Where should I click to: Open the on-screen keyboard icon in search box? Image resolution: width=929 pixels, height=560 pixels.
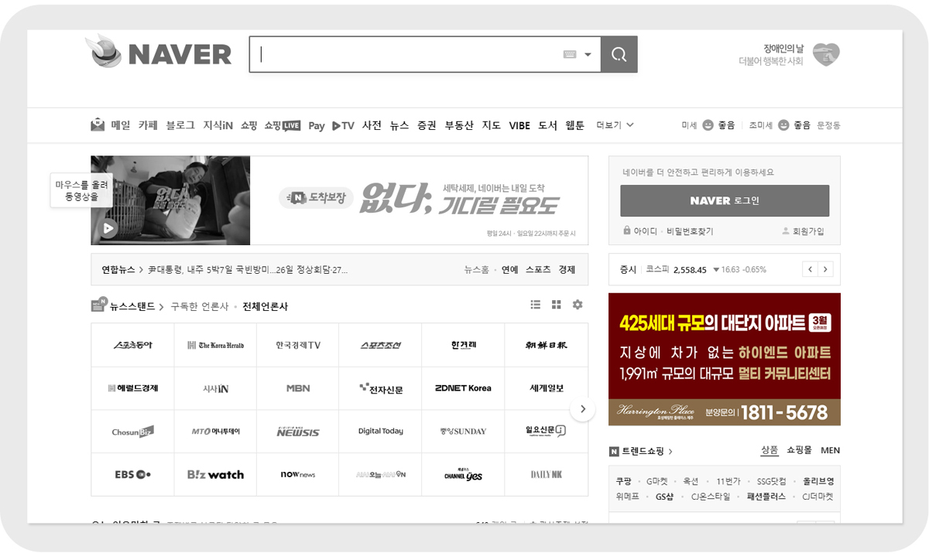(570, 54)
